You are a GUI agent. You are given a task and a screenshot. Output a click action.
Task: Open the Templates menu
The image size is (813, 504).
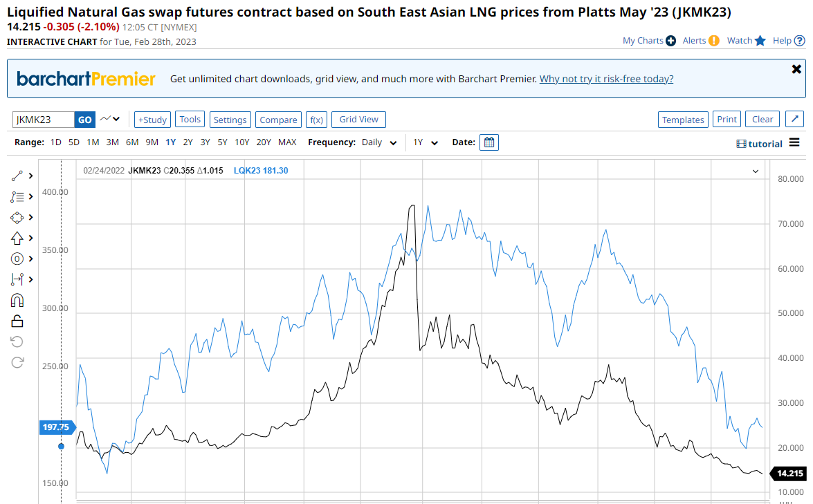tap(683, 120)
